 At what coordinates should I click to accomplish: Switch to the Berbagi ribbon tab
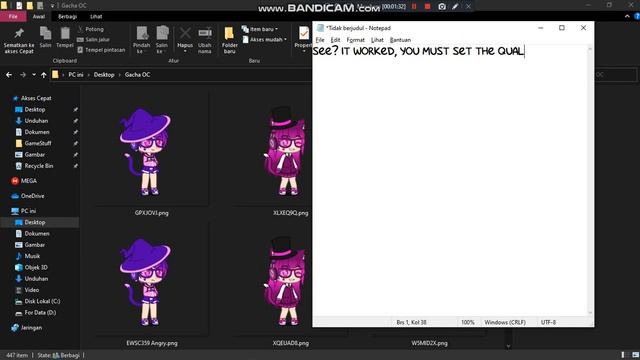(67, 17)
